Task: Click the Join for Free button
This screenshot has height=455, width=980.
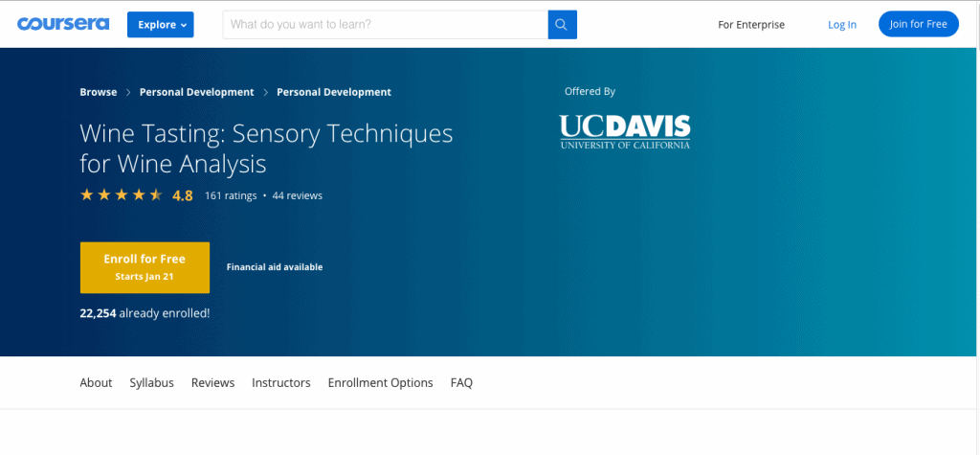Action: (x=919, y=24)
